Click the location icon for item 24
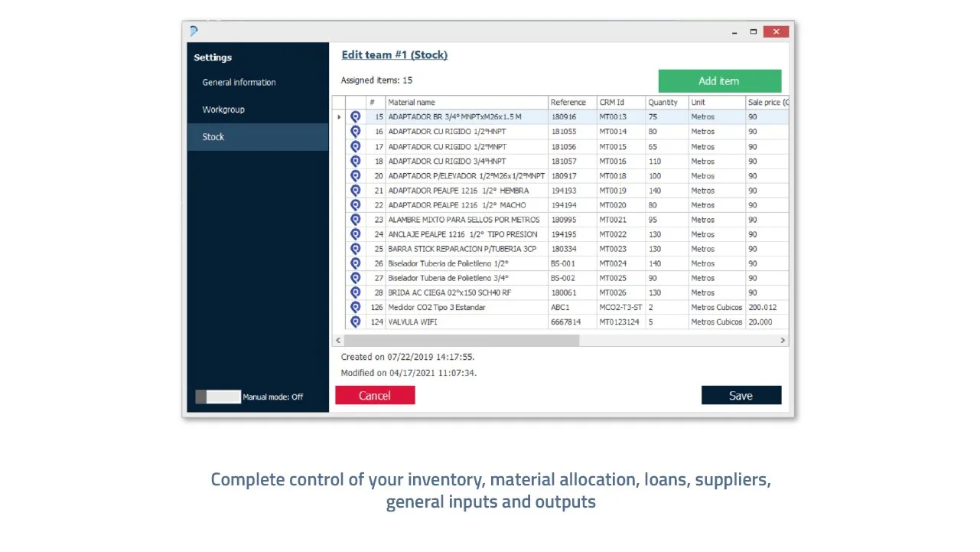Viewport: 980px width, 552px height. 355,234
